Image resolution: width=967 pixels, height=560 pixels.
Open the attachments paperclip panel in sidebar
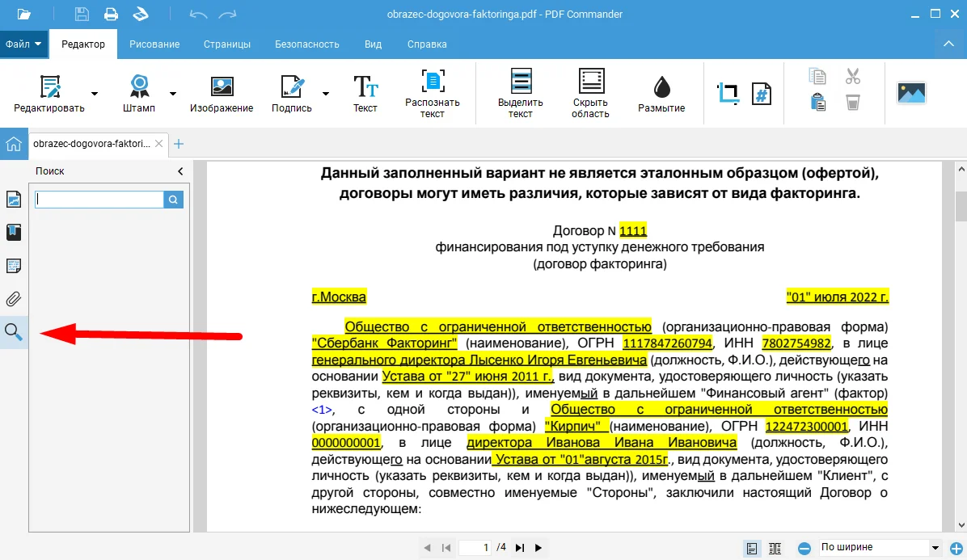click(x=14, y=298)
